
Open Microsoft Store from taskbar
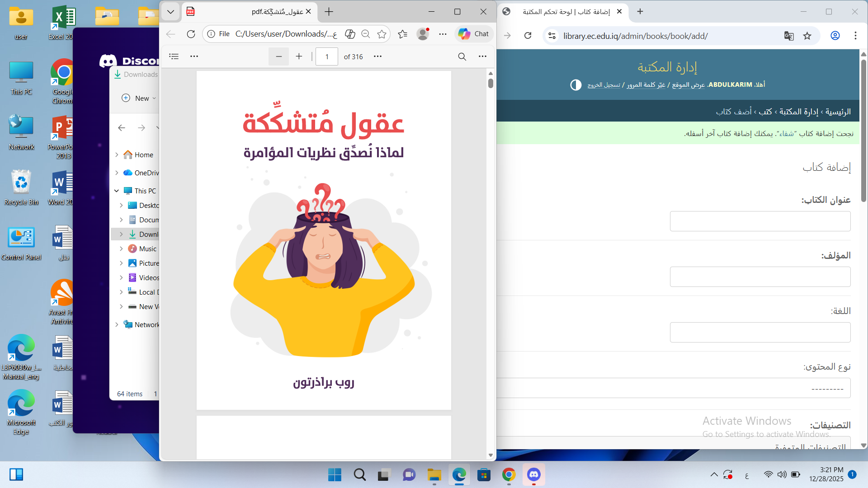click(484, 475)
